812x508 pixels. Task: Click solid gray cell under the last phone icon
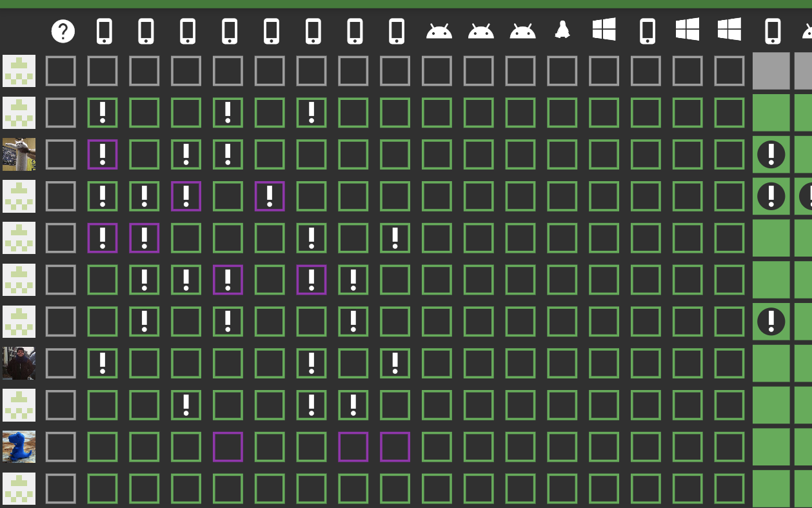(771, 71)
